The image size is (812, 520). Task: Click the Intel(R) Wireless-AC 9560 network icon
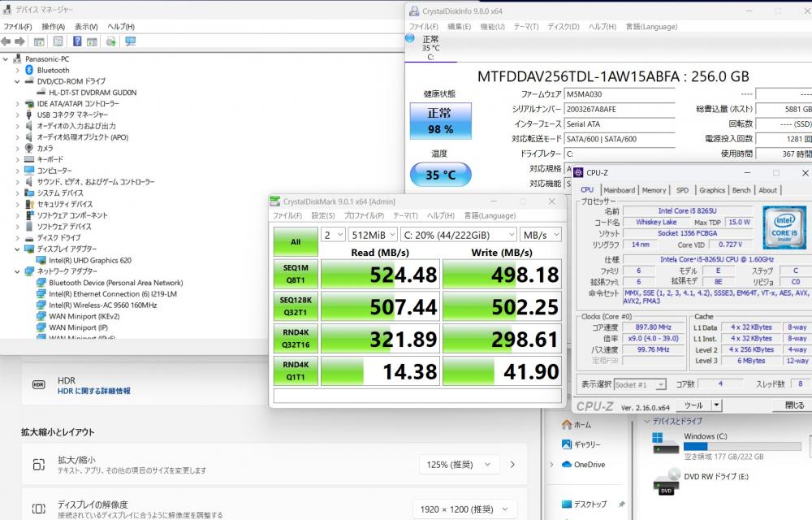(41, 305)
